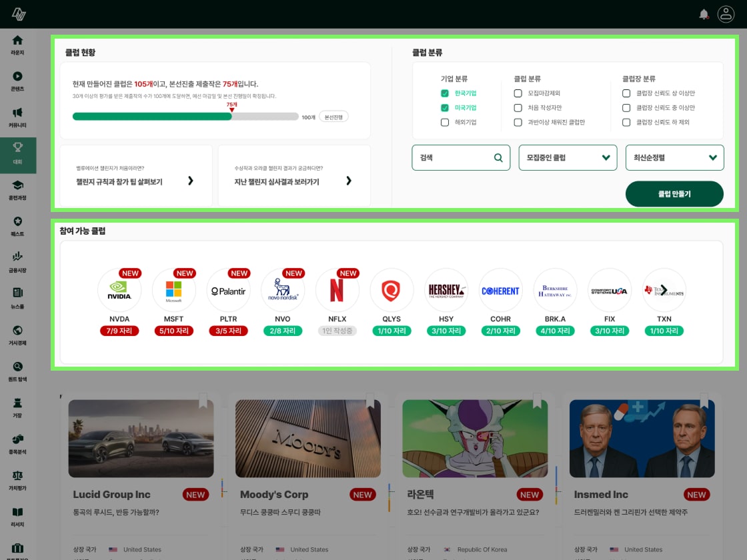
Task: Uncheck the 미국기업 checkbox
Action: click(x=444, y=107)
